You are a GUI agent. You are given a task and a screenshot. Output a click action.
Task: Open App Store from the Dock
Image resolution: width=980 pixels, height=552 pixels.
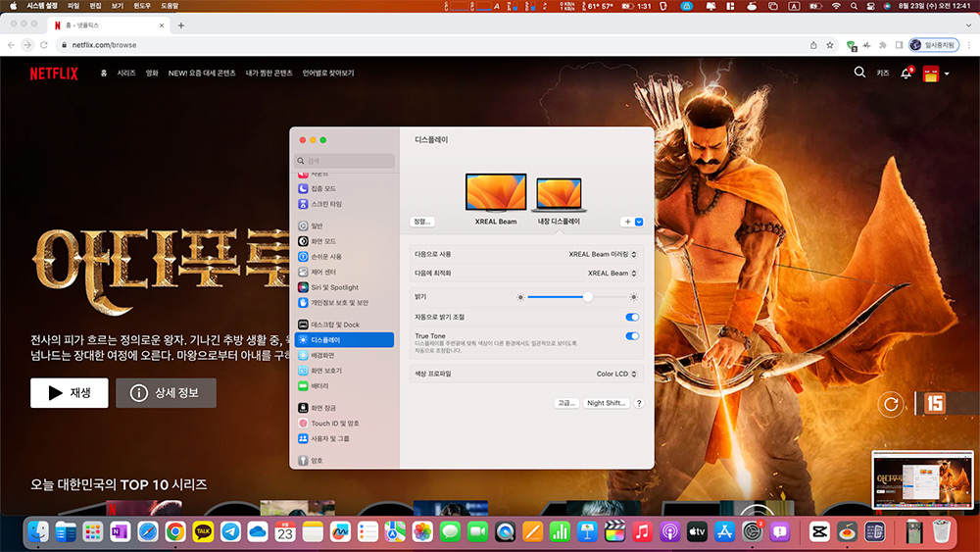point(724,532)
